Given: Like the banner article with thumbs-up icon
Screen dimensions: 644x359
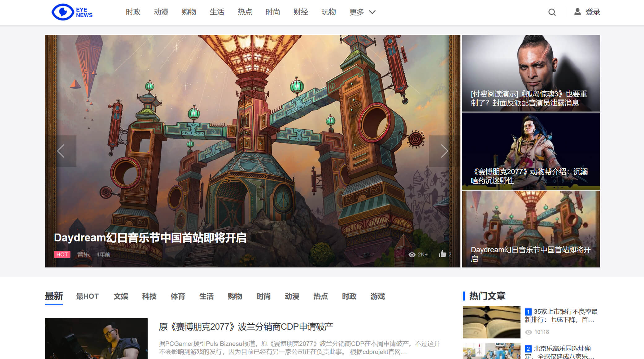Looking at the screenshot, I should coord(442,254).
